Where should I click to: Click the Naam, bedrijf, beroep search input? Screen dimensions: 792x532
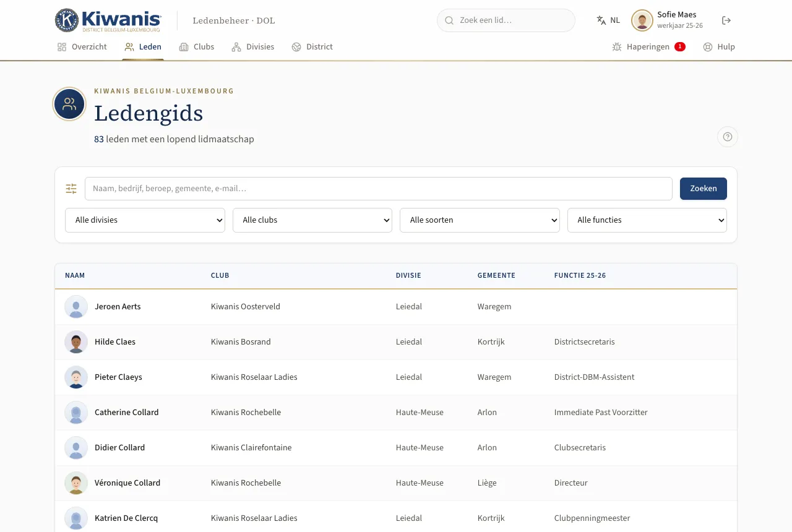pyautogui.click(x=379, y=189)
